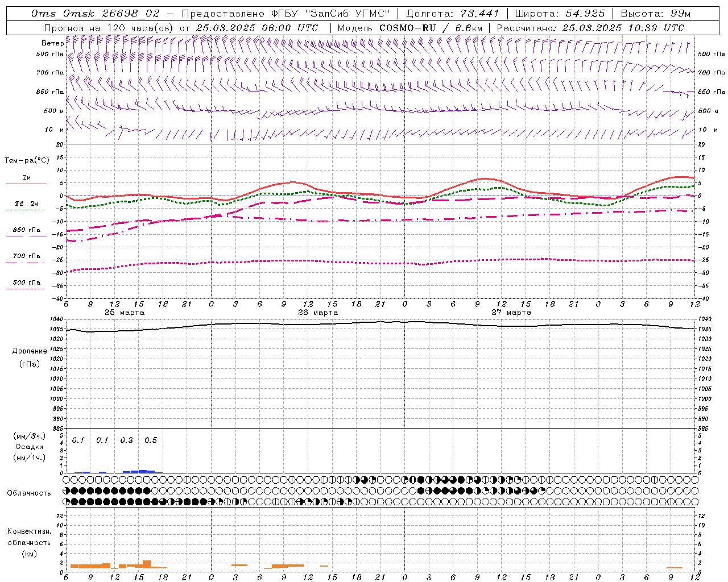Click the Широта: 54.925 value
This screenshot has width=728, height=582.
click(560, 14)
